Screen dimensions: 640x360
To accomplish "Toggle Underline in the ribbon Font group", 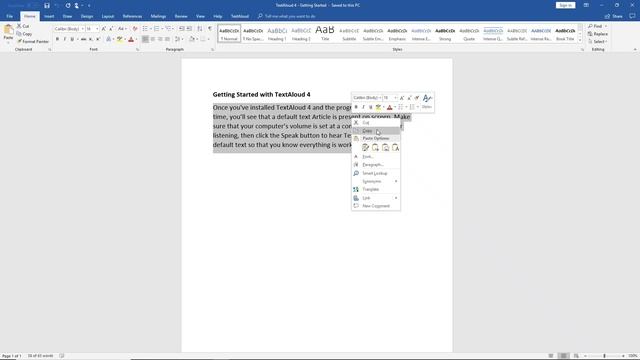I will pyautogui.click(x=72, y=39).
